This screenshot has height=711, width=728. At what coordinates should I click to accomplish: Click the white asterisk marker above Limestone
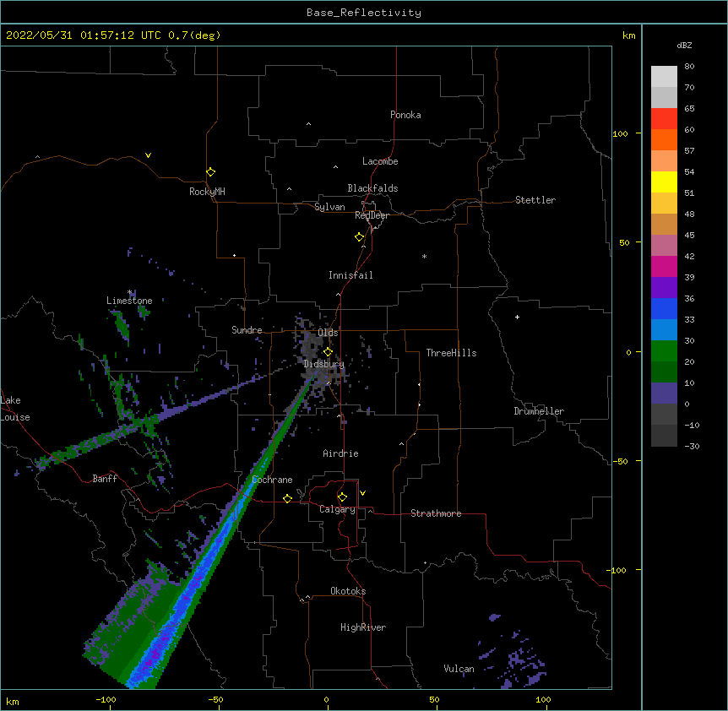pos(129,292)
